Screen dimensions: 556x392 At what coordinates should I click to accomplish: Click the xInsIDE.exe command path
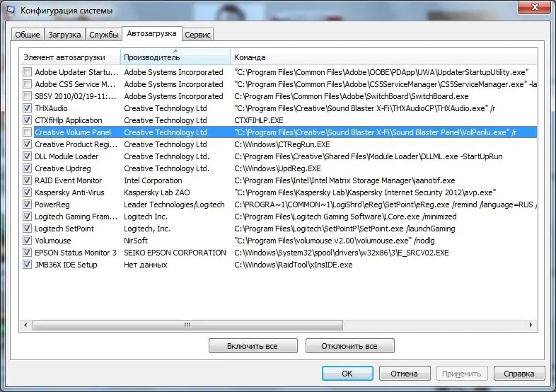click(294, 265)
